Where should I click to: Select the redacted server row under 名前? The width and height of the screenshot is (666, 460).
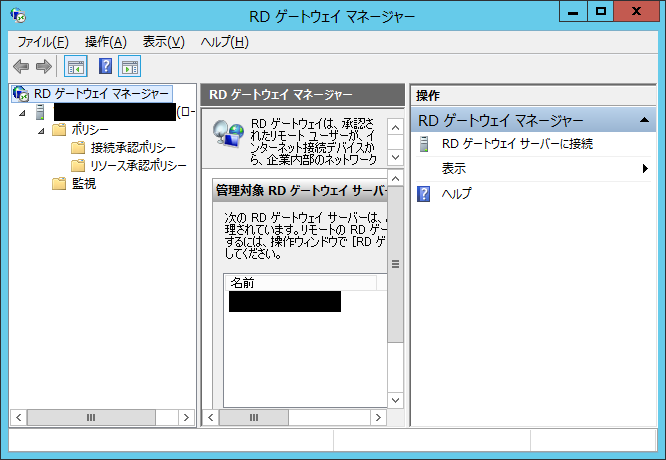(x=285, y=302)
